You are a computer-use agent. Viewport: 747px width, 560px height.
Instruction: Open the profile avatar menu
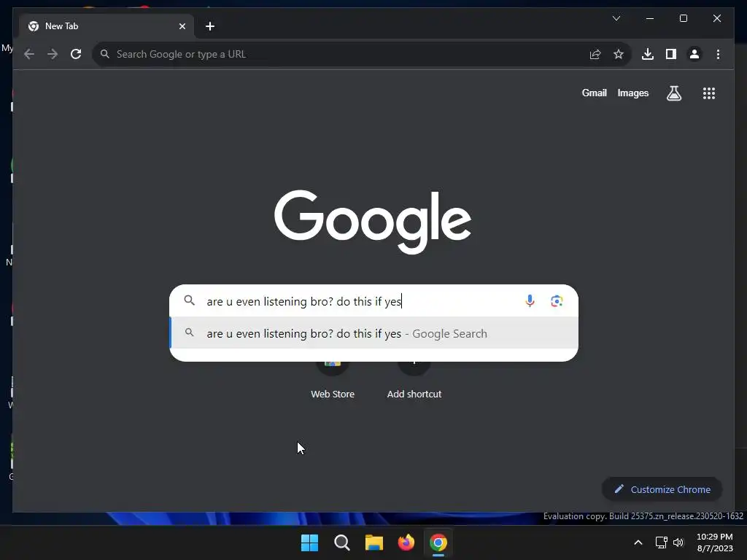694,54
